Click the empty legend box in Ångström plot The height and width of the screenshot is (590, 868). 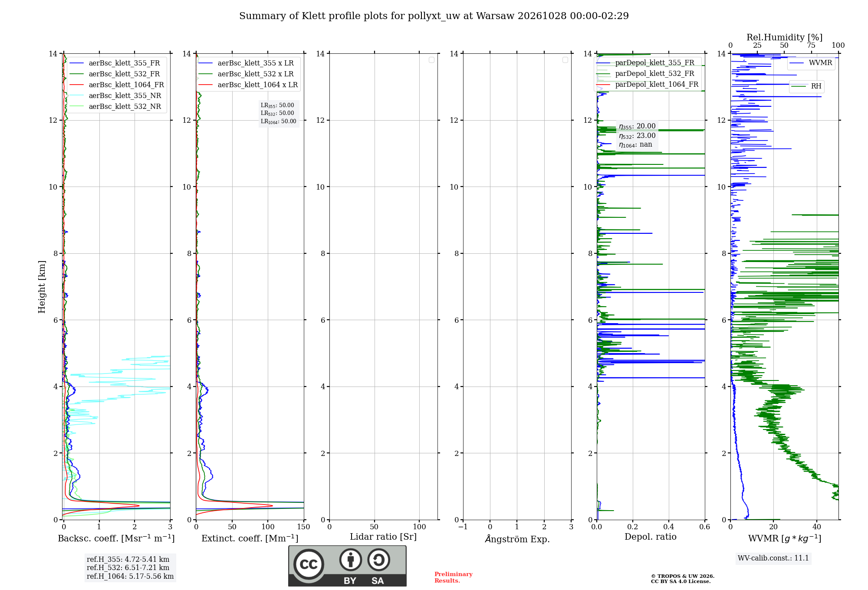point(566,60)
